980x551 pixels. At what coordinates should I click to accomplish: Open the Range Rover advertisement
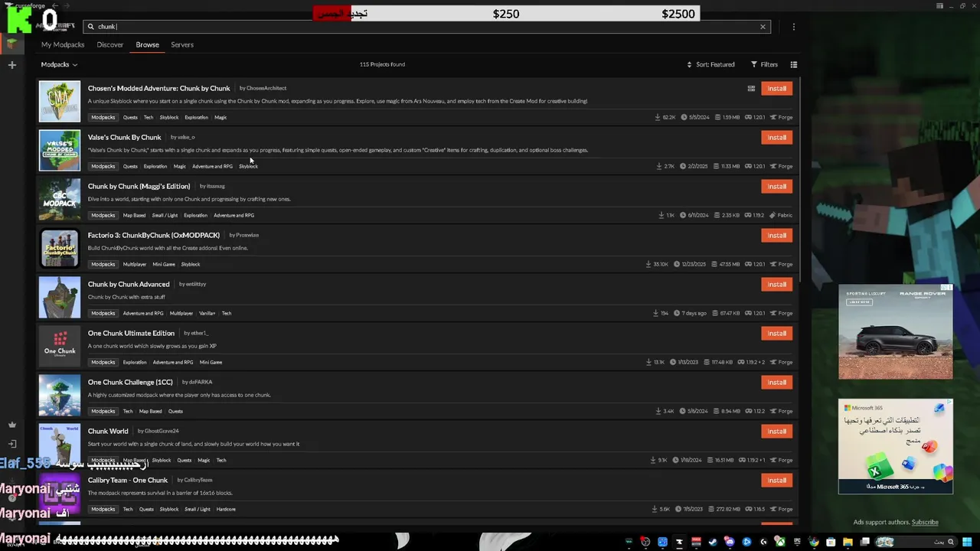tap(896, 332)
